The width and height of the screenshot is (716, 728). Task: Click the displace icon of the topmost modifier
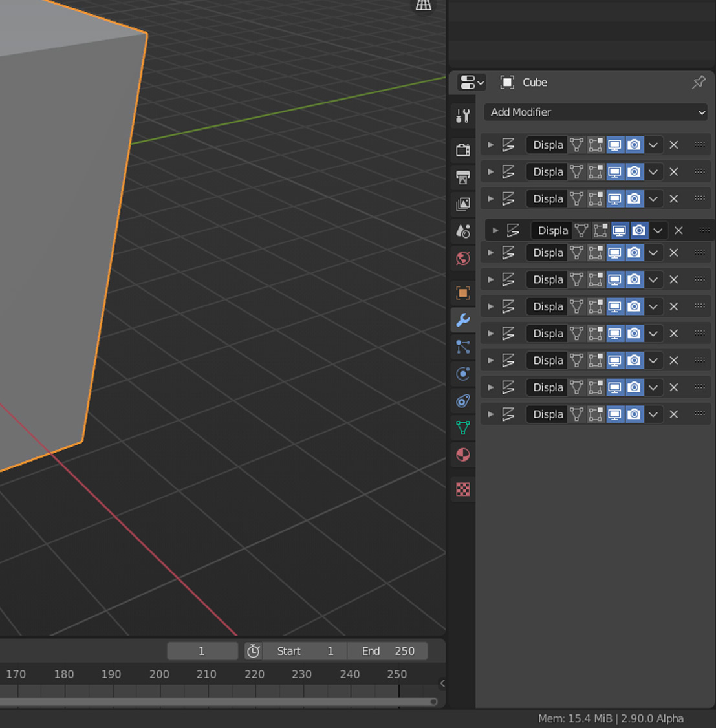tap(508, 145)
